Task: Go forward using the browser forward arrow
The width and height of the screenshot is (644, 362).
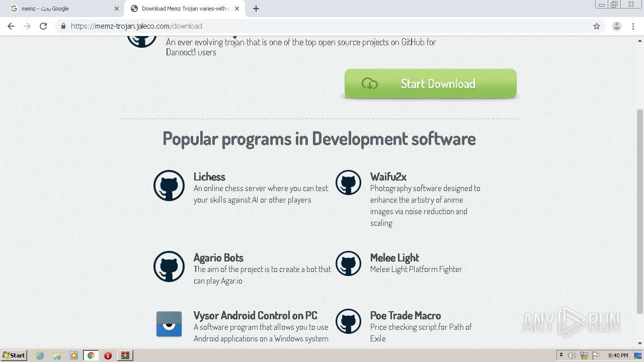Action: pos(27,26)
